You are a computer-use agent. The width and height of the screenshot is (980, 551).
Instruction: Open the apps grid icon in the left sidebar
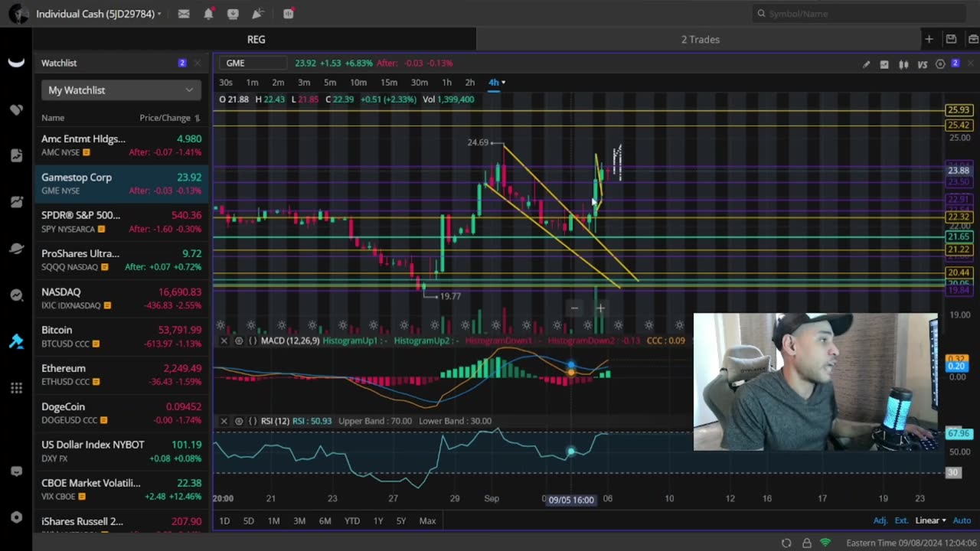tap(16, 388)
